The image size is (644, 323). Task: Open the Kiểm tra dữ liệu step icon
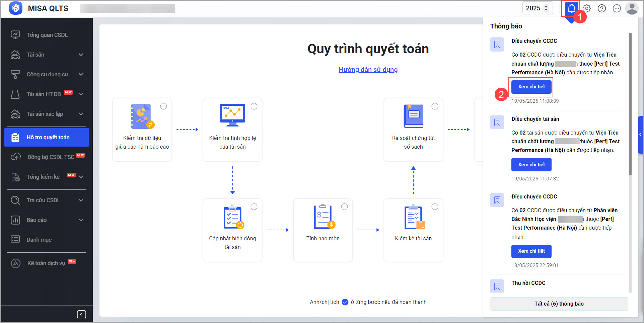[142, 116]
